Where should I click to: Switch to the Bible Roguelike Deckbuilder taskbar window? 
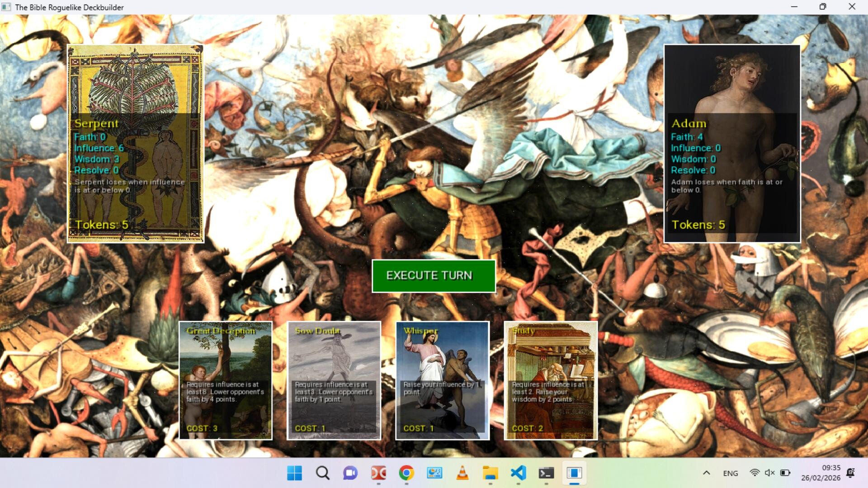tap(575, 474)
